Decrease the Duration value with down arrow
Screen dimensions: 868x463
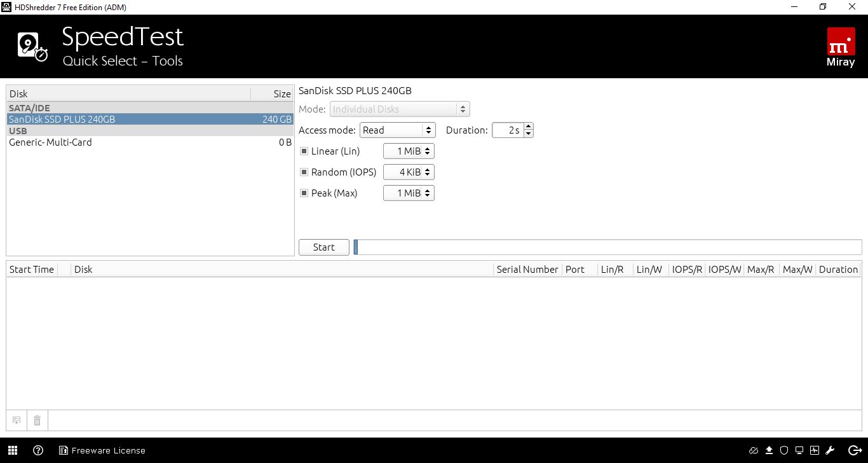pos(528,134)
